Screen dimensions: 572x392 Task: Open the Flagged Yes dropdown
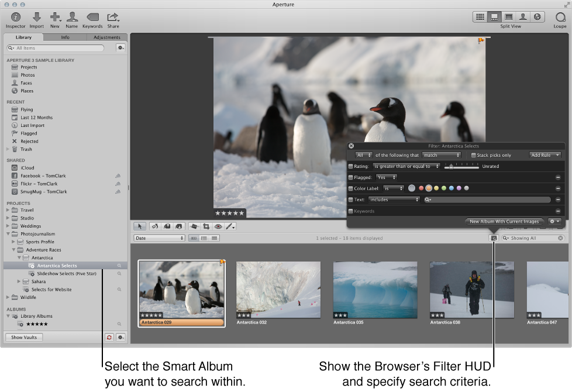click(387, 177)
